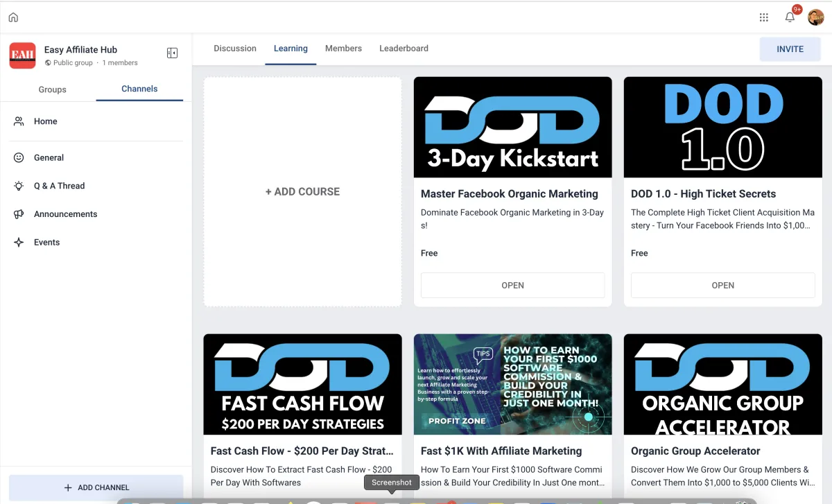
Task: Click the DOD 1.0 - High Ticket Secrets title
Action: pos(703,194)
